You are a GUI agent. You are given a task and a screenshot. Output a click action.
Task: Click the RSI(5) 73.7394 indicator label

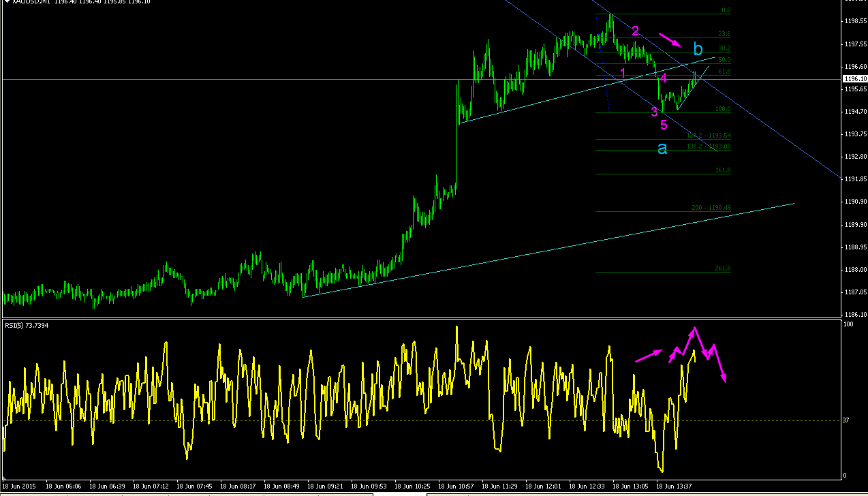tap(27, 326)
